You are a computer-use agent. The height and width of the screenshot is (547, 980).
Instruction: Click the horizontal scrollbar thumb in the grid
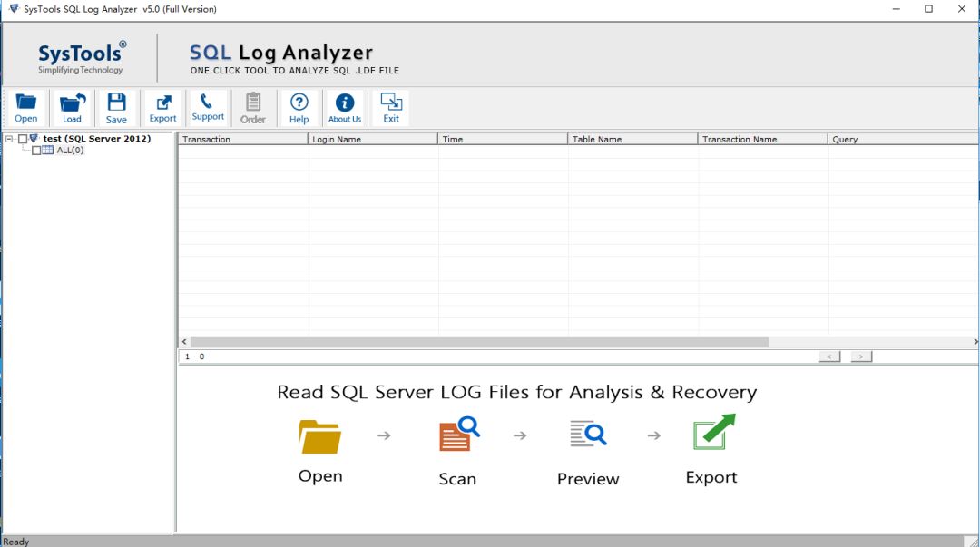click(479, 342)
